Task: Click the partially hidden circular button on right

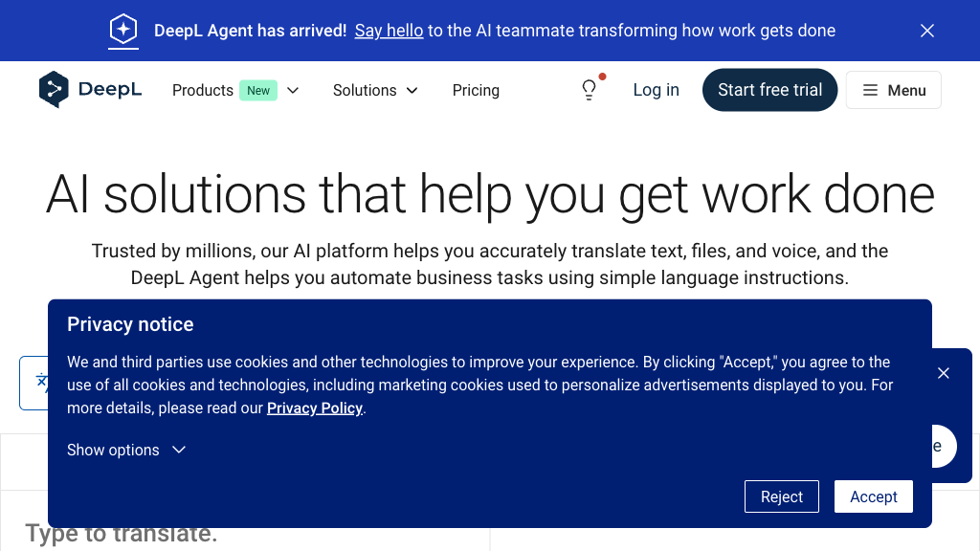Action: 939,446
